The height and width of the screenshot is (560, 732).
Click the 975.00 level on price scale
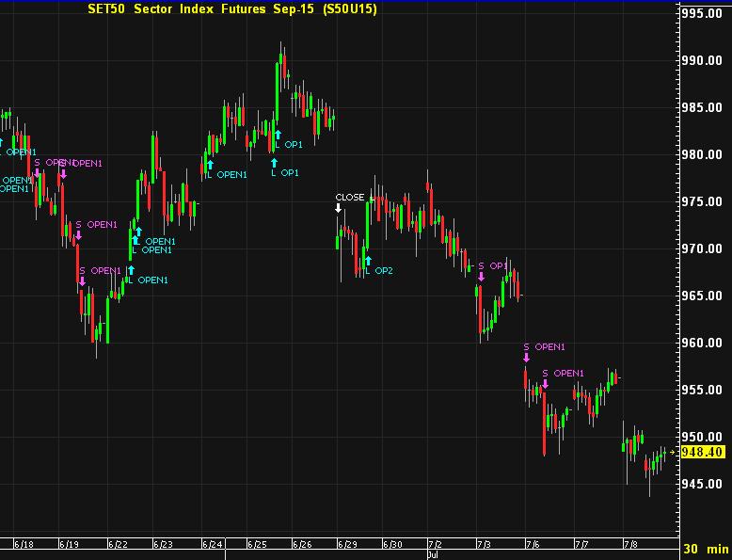[x=701, y=201]
